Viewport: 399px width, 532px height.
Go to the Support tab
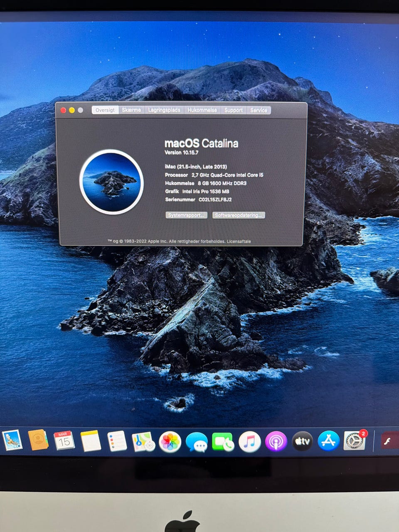point(234,110)
